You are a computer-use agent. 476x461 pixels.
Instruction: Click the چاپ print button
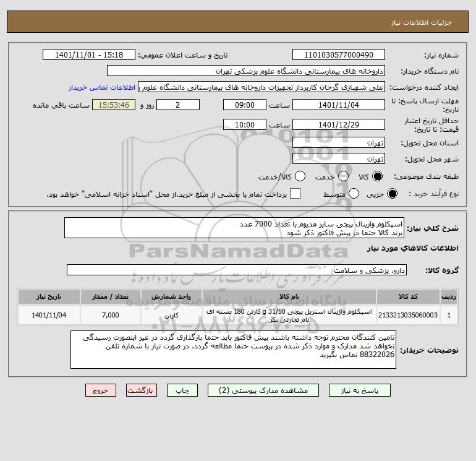click(182, 390)
